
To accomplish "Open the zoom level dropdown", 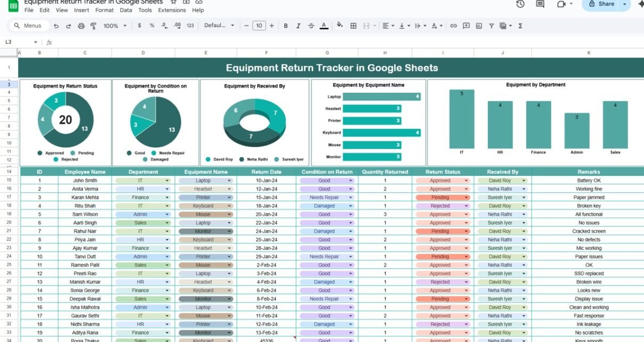I will pyautogui.click(x=115, y=26).
